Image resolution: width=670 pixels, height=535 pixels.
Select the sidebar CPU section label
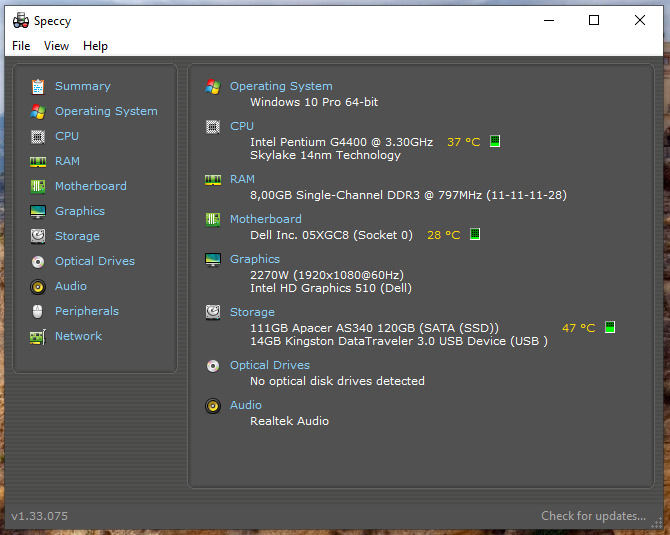tap(67, 136)
